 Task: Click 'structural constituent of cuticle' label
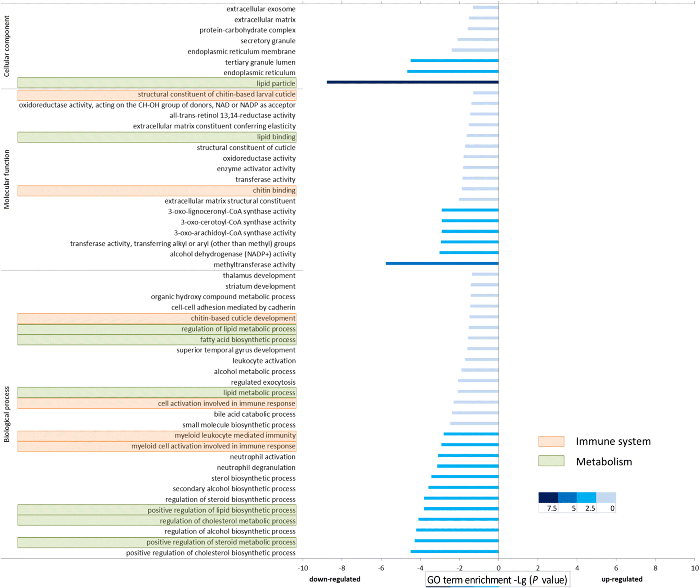pos(246,148)
